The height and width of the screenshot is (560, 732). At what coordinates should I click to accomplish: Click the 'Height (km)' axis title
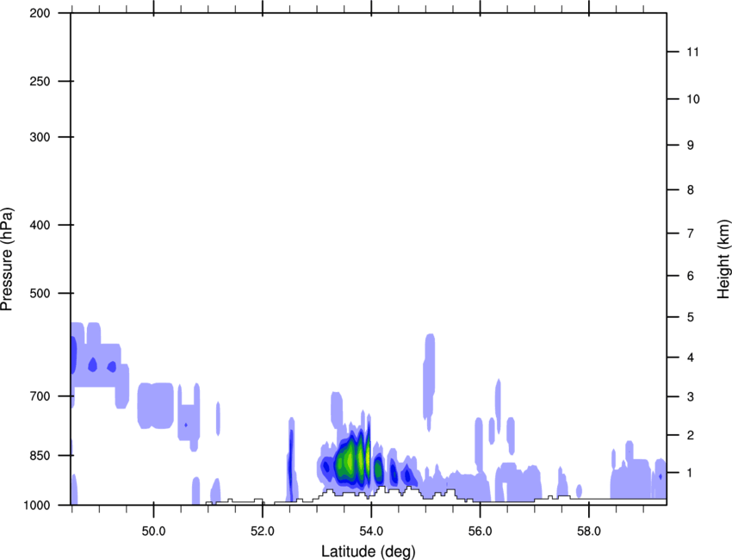(x=723, y=258)
